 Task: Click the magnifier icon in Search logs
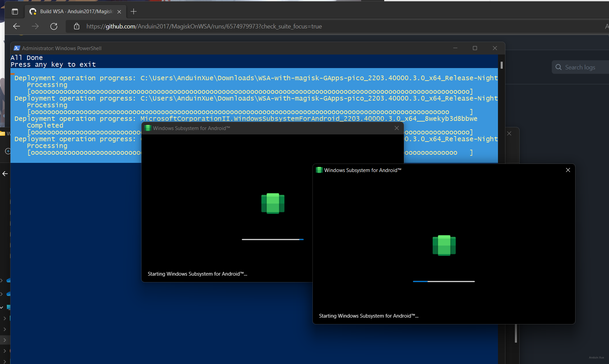click(559, 67)
